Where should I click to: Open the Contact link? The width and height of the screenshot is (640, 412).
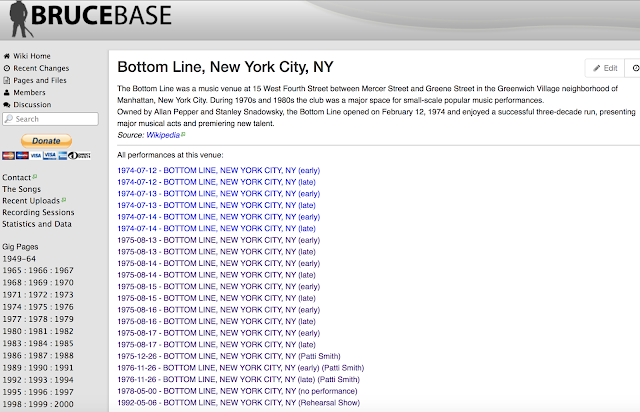coord(16,178)
